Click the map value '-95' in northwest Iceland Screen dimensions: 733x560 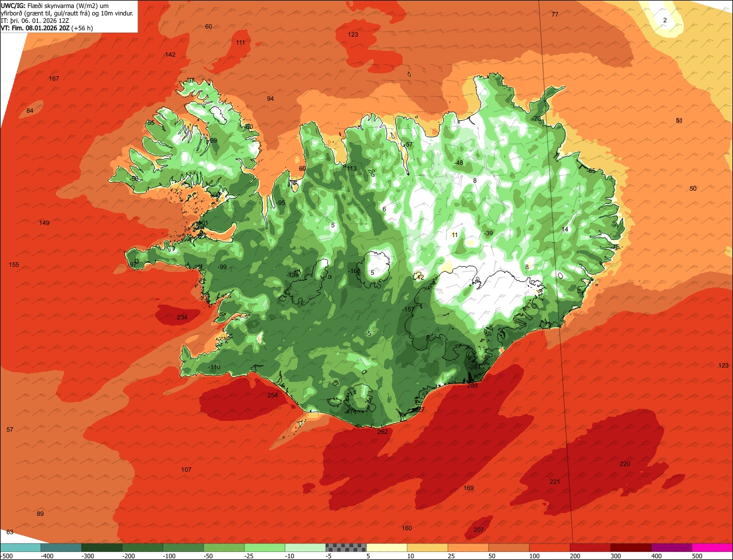(x=281, y=203)
